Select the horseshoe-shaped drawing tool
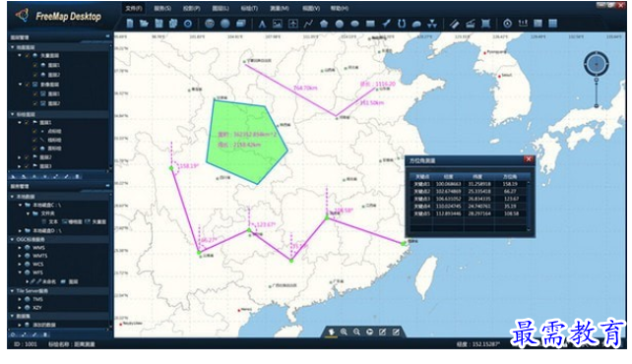The image size is (632, 364). coord(402,24)
